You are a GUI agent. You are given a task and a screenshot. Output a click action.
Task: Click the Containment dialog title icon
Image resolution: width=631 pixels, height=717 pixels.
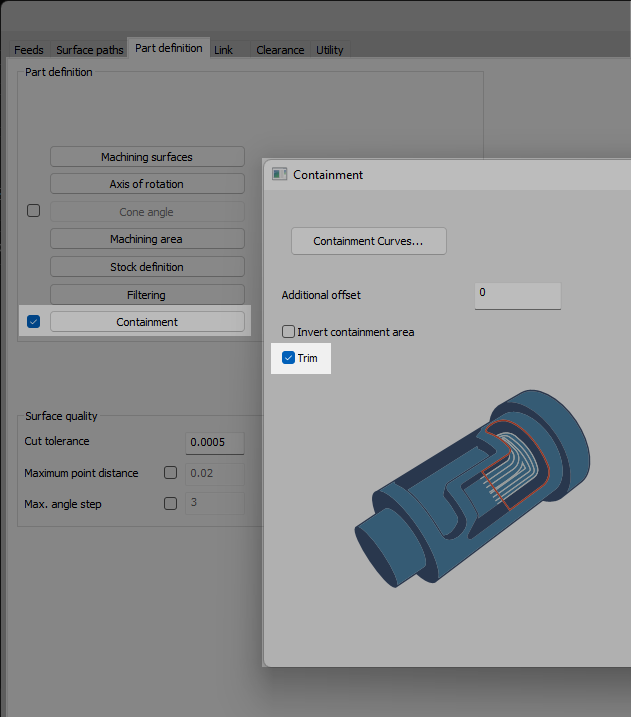click(x=280, y=174)
